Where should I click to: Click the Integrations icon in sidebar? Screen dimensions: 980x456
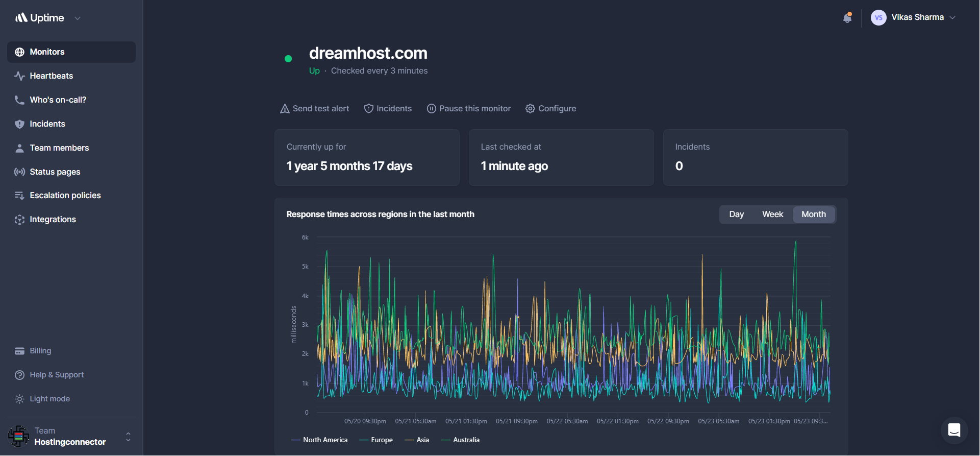19,220
